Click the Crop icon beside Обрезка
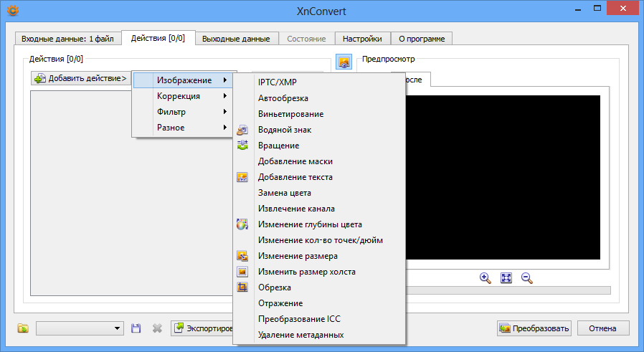Image resolution: width=644 pixels, height=352 pixels. (242, 287)
